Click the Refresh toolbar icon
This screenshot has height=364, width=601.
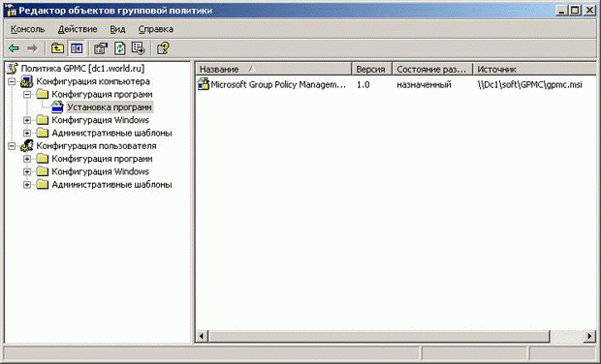[120, 48]
